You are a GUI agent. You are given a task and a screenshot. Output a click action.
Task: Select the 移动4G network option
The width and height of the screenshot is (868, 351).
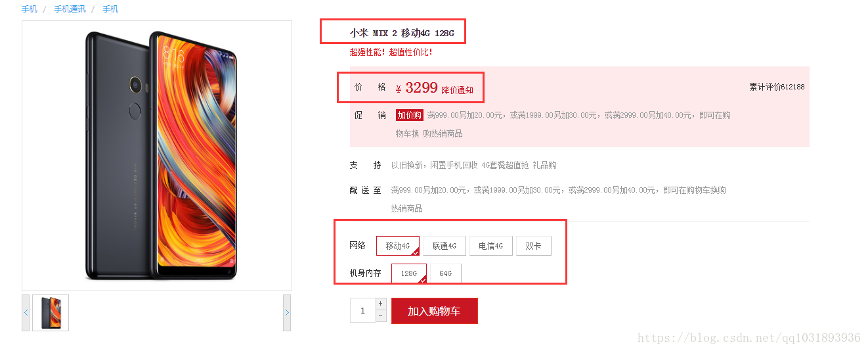coord(398,246)
